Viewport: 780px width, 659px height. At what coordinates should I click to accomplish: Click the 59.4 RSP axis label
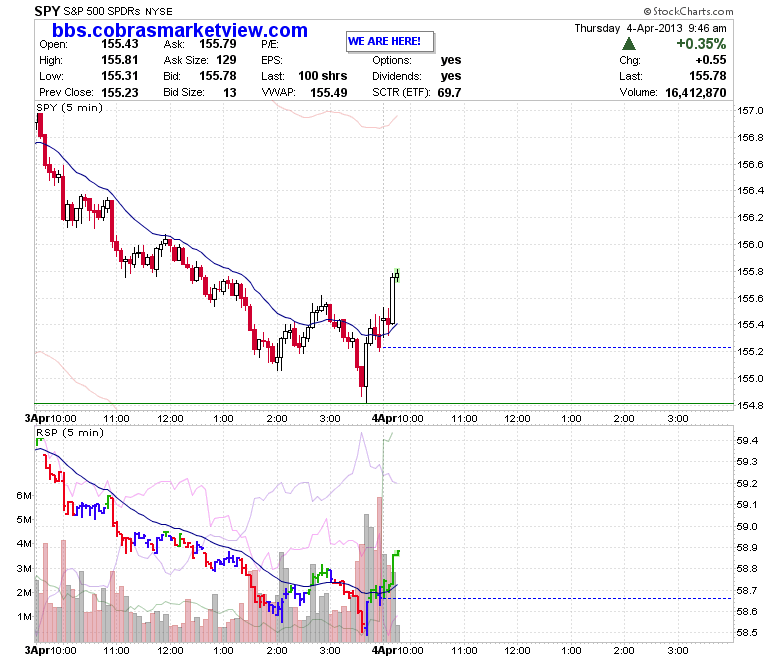(747, 441)
